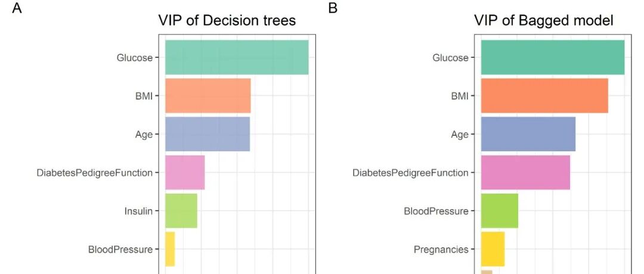The width and height of the screenshot is (644, 274).
Task: Click the DiabetesPedigreeFunction axis label in chart B
Action: [410, 173]
